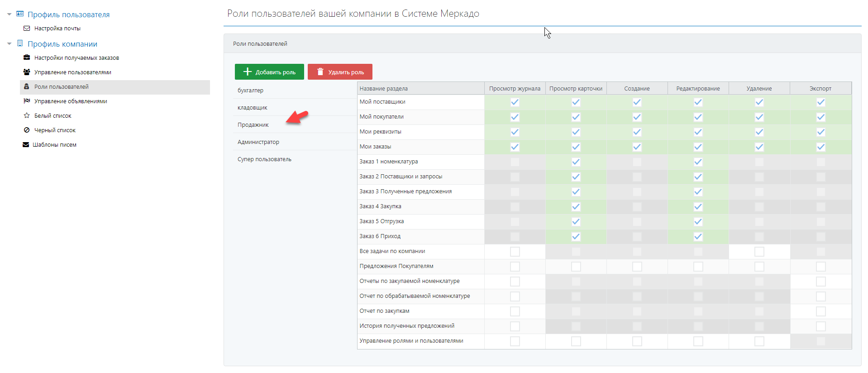
Task: Collapse the Профиль компании tree section
Action: coord(9,44)
